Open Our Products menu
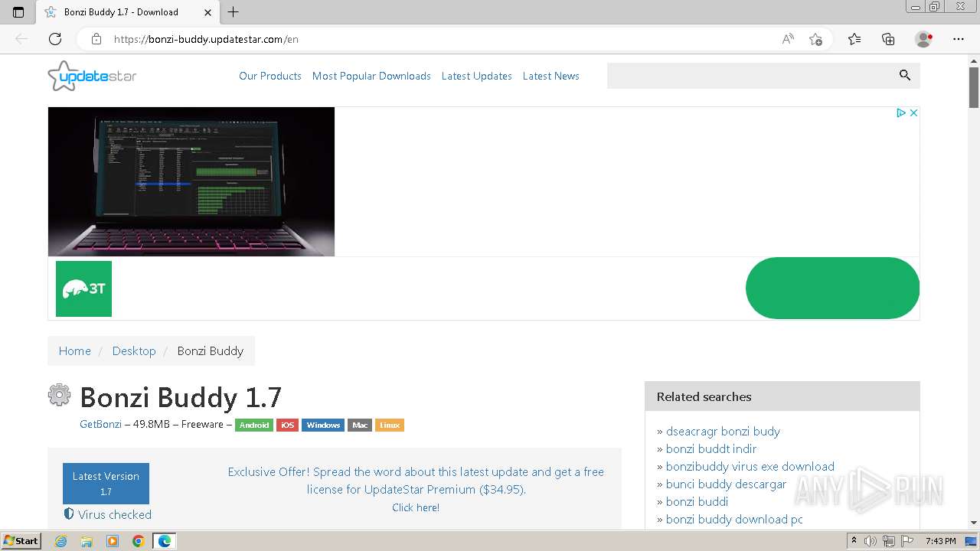Viewport: 980px width, 551px height. [270, 76]
